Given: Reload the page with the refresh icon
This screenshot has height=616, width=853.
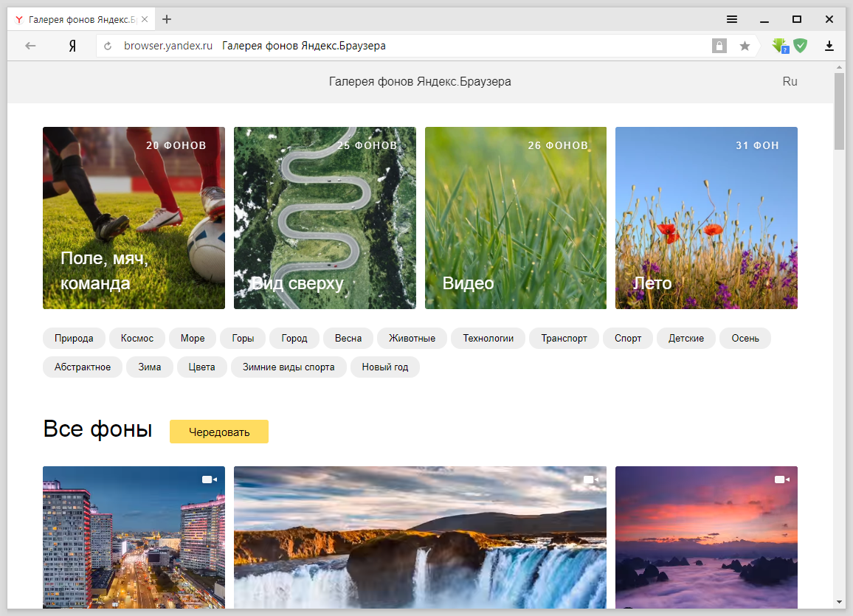Looking at the screenshot, I should [108, 46].
